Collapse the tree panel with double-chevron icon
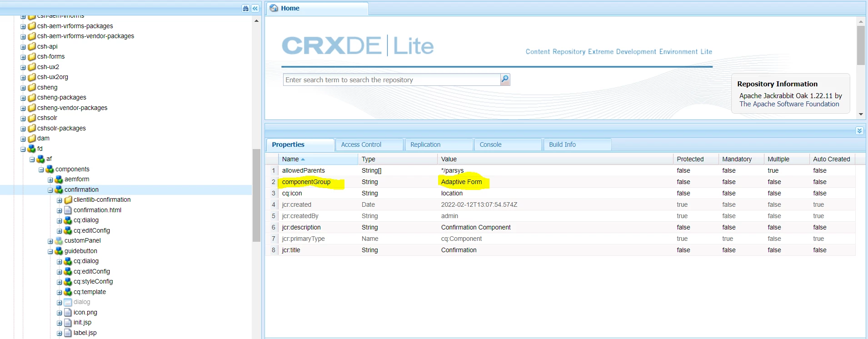The image size is (868, 339). tap(255, 8)
